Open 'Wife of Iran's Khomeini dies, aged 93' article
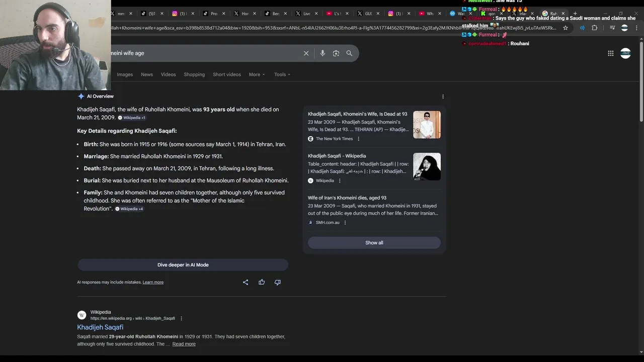The image size is (644, 362). [347, 198]
